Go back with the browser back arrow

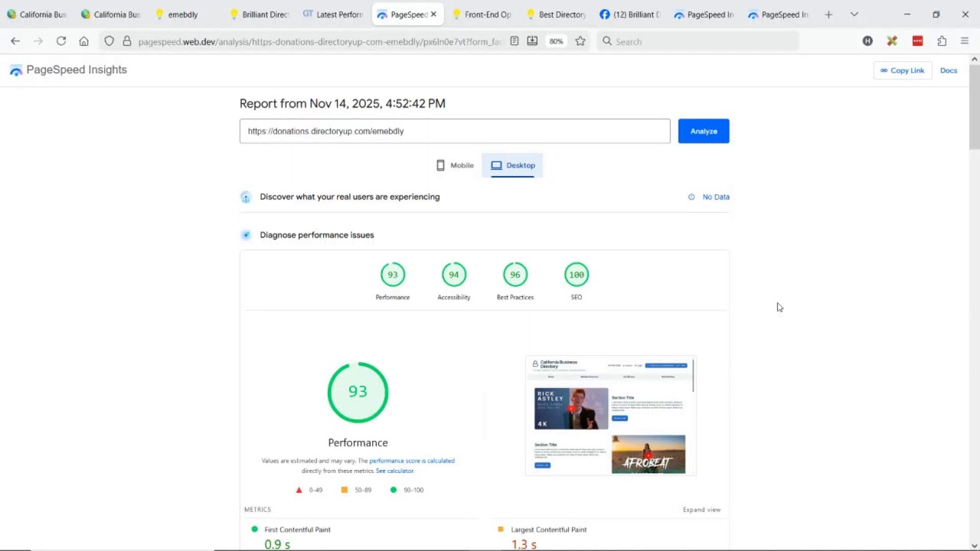pos(15,41)
